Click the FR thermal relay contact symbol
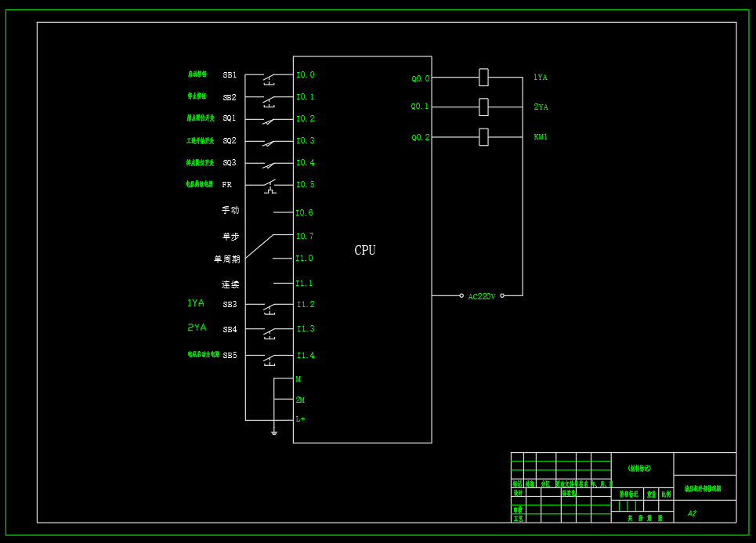Viewport: 756px width, 543px height. click(x=270, y=185)
